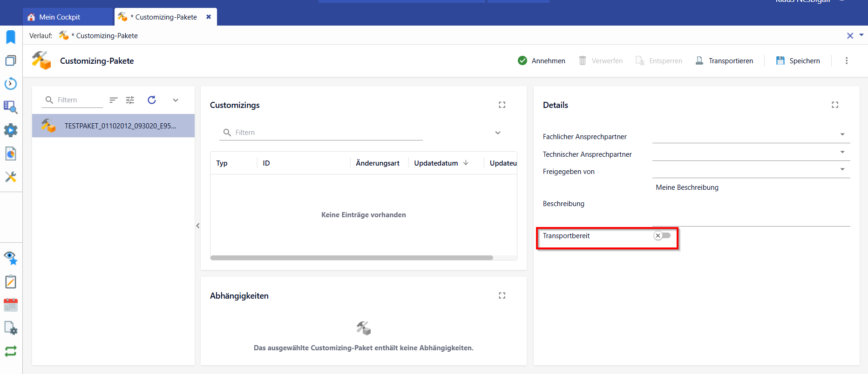
Task: Click the sort lines icon beside filter
Action: (113, 100)
